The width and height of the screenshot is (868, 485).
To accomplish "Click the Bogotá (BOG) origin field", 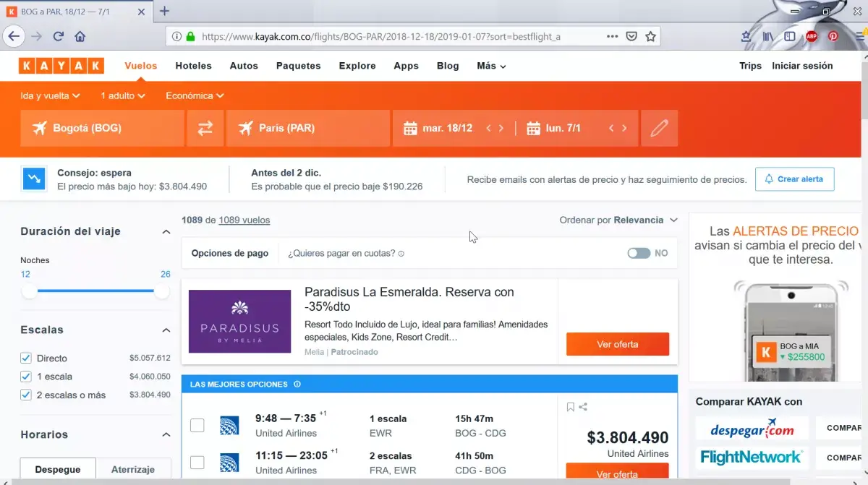I will tap(102, 128).
